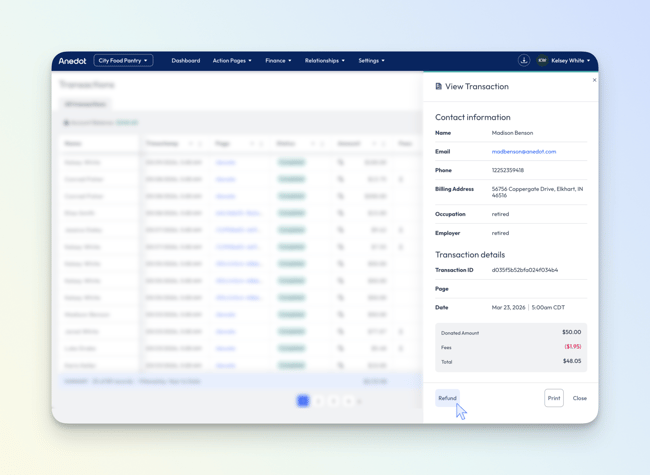Click the Page link in first table row

coord(225,162)
